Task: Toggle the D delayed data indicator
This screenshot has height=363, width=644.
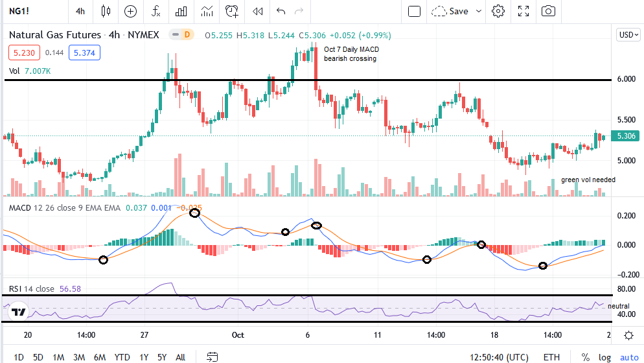Action: click(x=187, y=34)
